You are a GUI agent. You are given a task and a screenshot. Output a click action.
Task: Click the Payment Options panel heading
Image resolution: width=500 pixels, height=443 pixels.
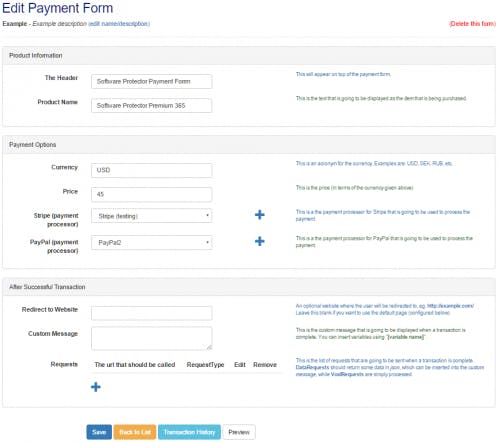(32, 145)
